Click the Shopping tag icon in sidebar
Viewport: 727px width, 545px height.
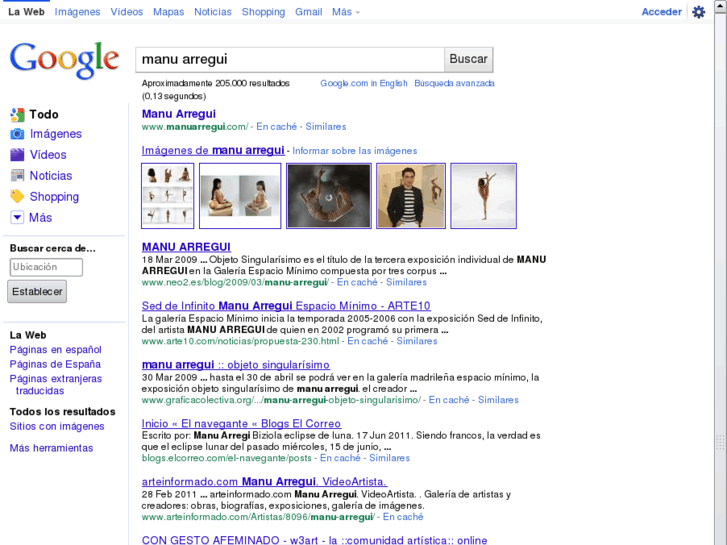pyautogui.click(x=17, y=197)
